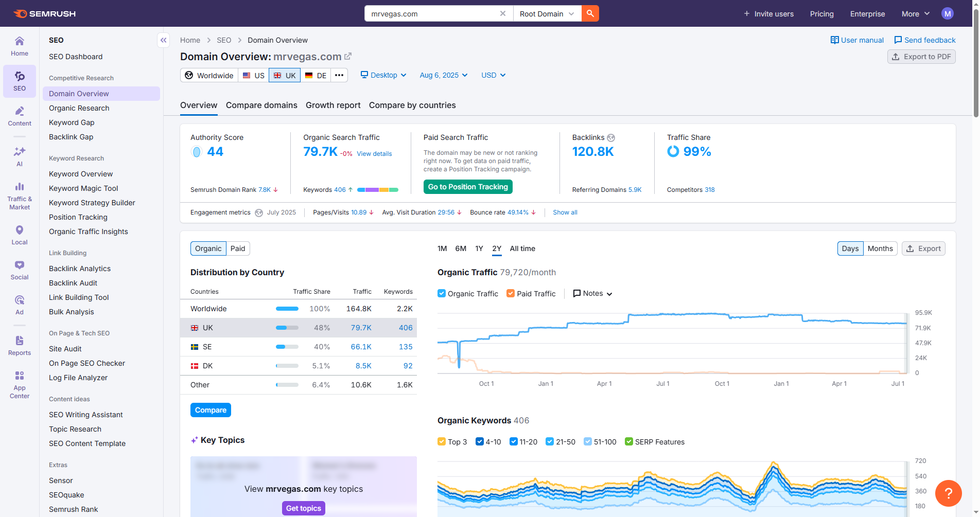The image size is (980, 517).
Task: Open Compare domains tab
Action: point(261,105)
